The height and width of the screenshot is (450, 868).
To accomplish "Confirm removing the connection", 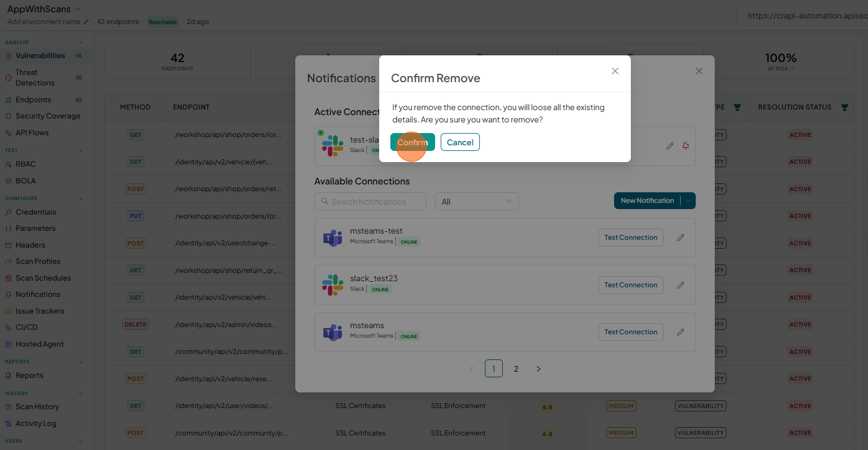I will pos(413,142).
